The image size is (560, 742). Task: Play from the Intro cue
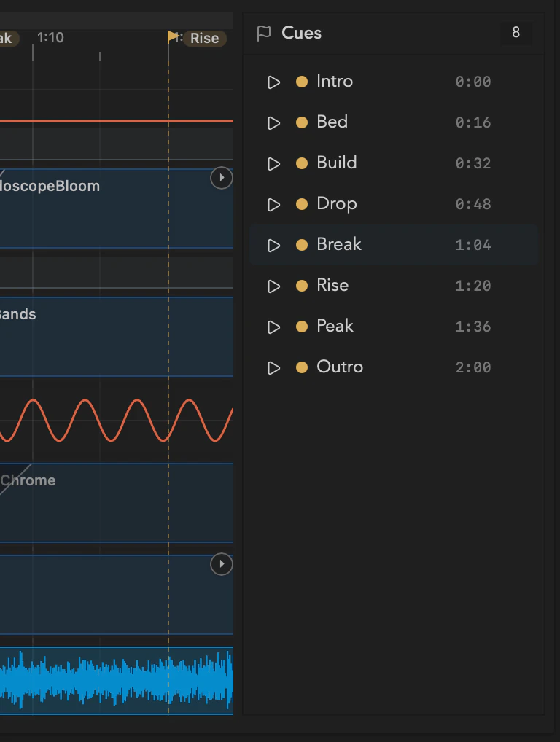click(x=273, y=82)
